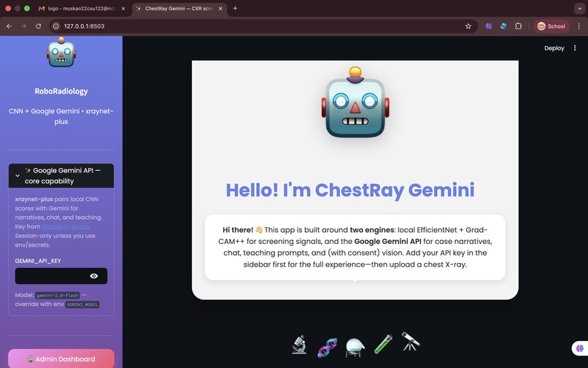
Task: Open the Extensions puzzle icon
Action: point(518,26)
